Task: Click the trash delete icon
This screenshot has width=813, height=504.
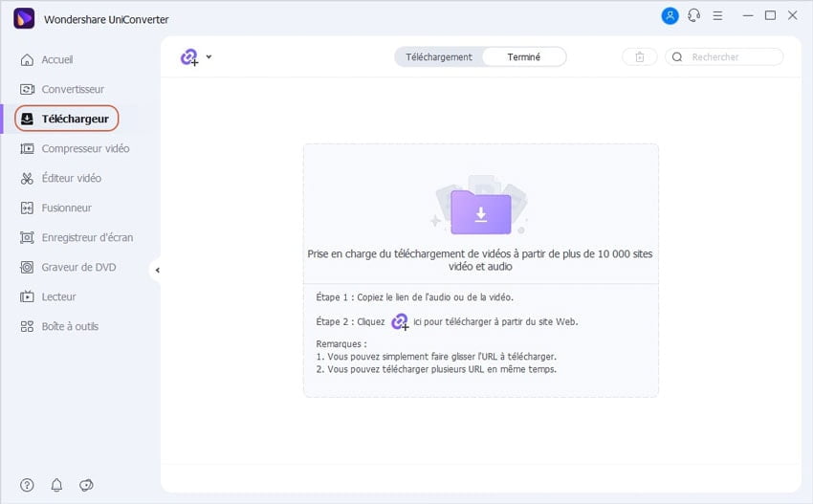Action: click(639, 57)
